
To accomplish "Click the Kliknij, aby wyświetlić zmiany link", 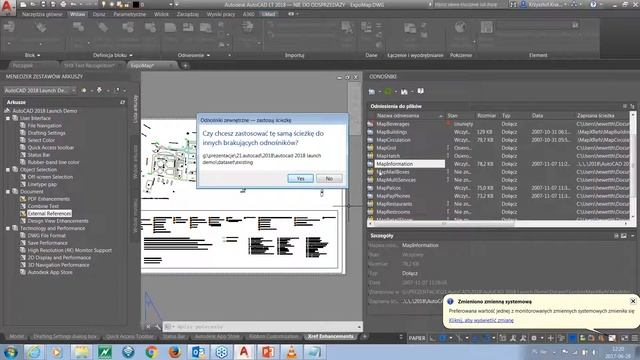I will point(481,320).
